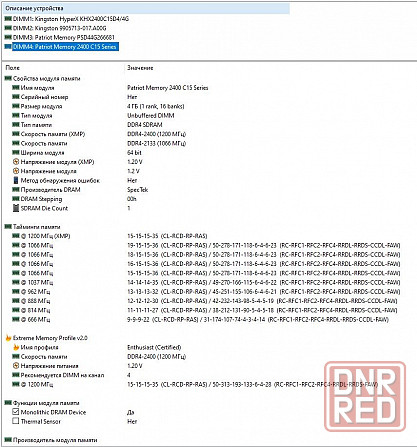Select the timing row starting 16-15-15-36
The height and width of the screenshot is (447, 417).
263,264
